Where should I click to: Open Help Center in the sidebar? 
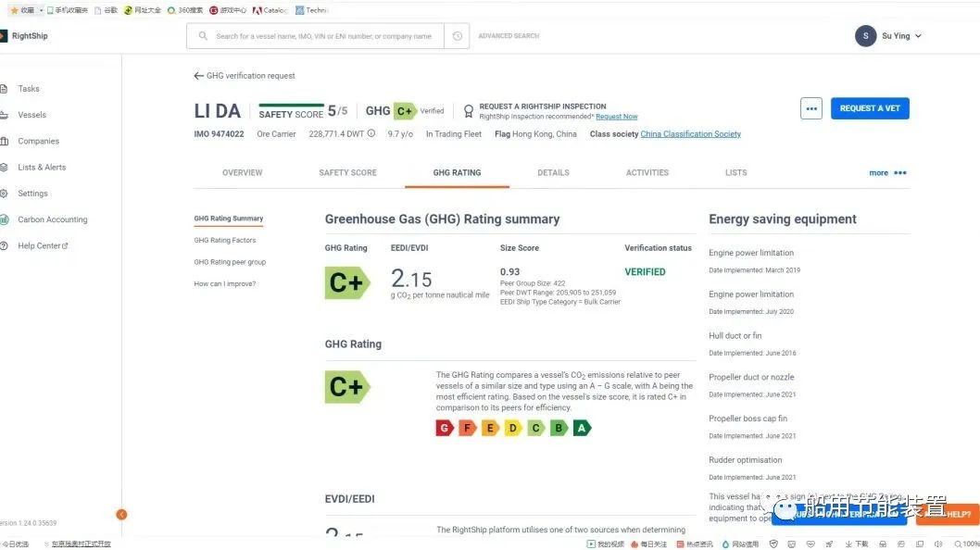coord(43,246)
